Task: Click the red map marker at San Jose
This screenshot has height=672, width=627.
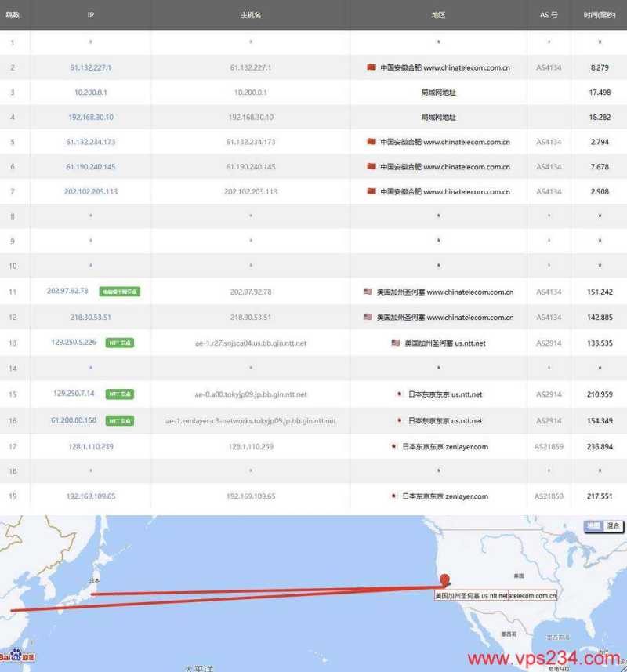Action: coord(446,580)
